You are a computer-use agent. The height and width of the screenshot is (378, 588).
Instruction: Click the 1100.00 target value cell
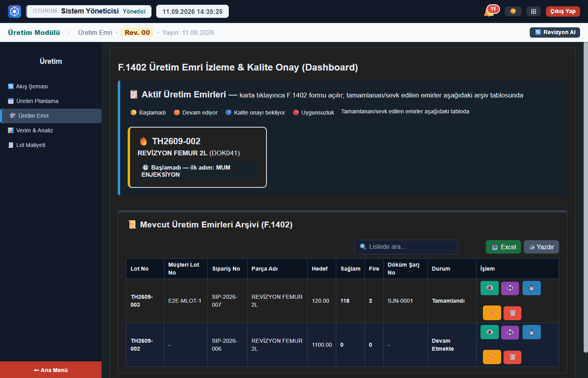pos(322,345)
